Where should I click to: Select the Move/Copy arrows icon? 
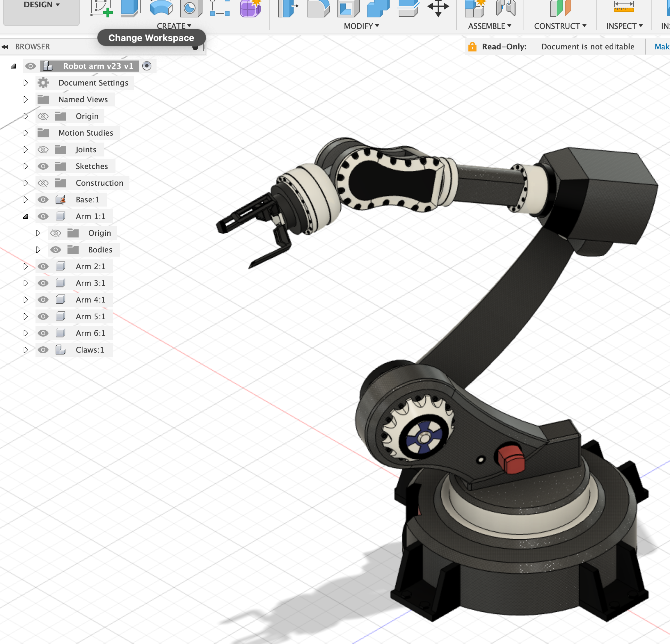point(438,8)
